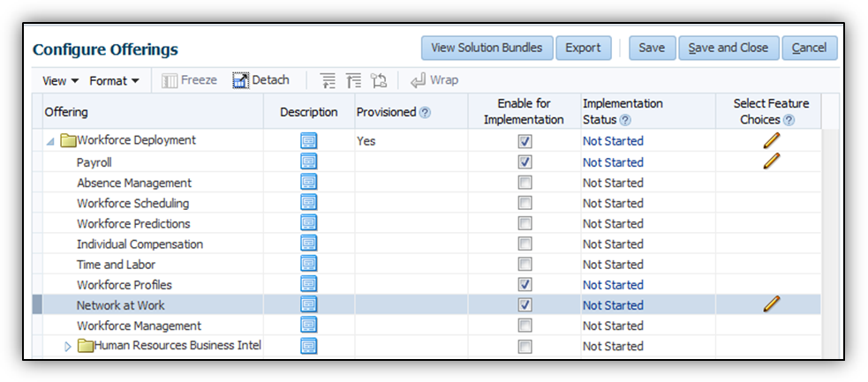This screenshot has height=382, width=868.
Task: Open the View menu
Action: pyautogui.click(x=60, y=80)
